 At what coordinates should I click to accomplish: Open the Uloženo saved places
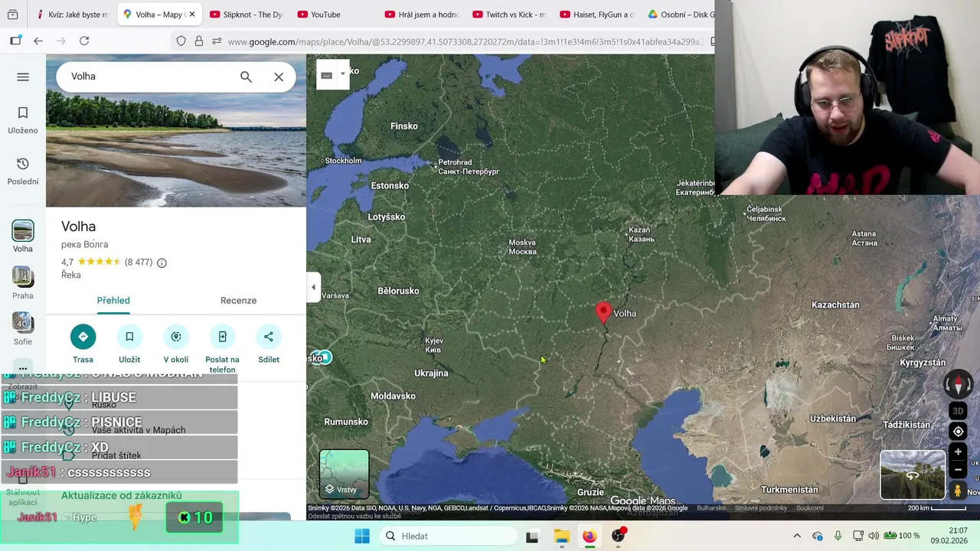23,120
